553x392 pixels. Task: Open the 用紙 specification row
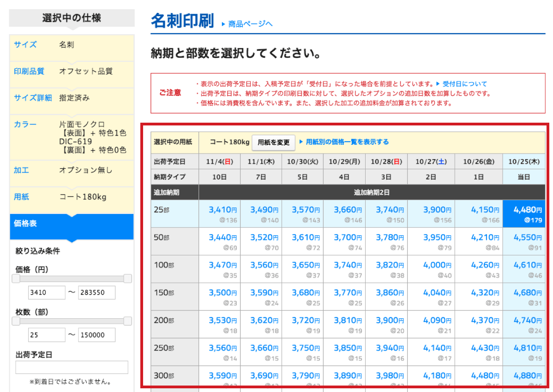click(x=72, y=197)
